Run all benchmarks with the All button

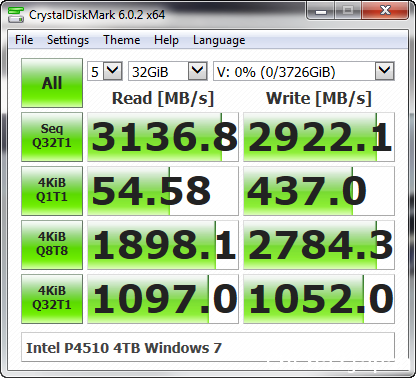click(x=52, y=83)
